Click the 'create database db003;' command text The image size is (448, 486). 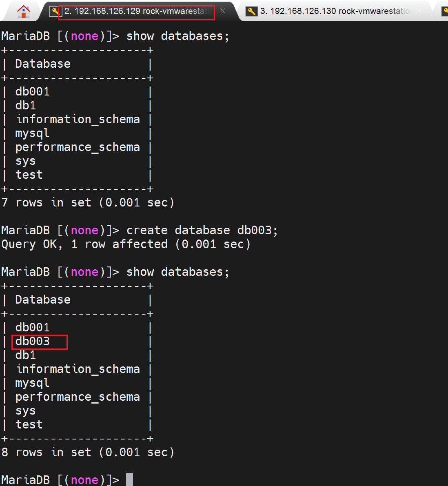pos(202,230)
